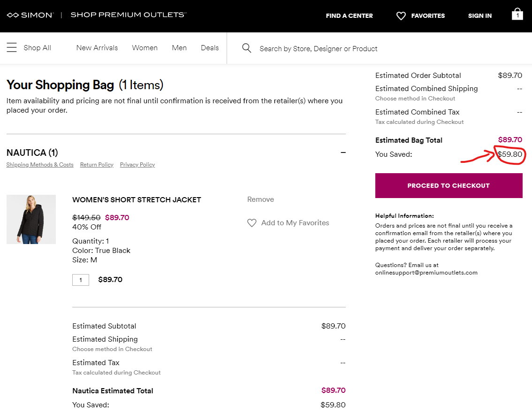The image size is (532, 413).
Task: Click the jacket quantity input box
Action: tap(81, 280)
